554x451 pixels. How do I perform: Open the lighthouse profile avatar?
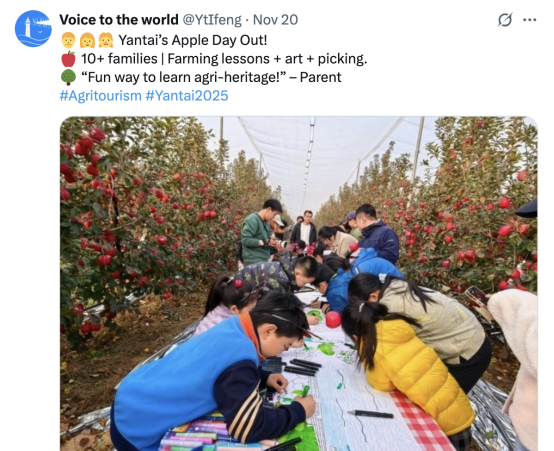click(33, 29)
